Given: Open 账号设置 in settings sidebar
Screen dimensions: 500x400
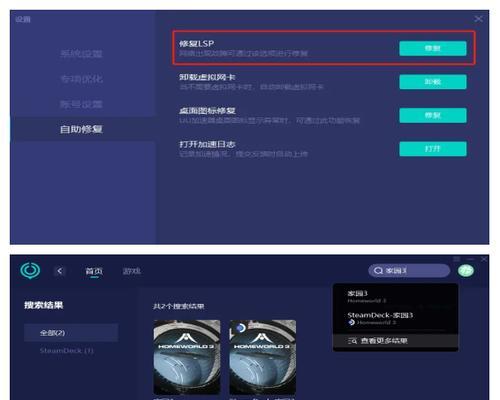Looking at the screenshot, I should pos(81,104).
